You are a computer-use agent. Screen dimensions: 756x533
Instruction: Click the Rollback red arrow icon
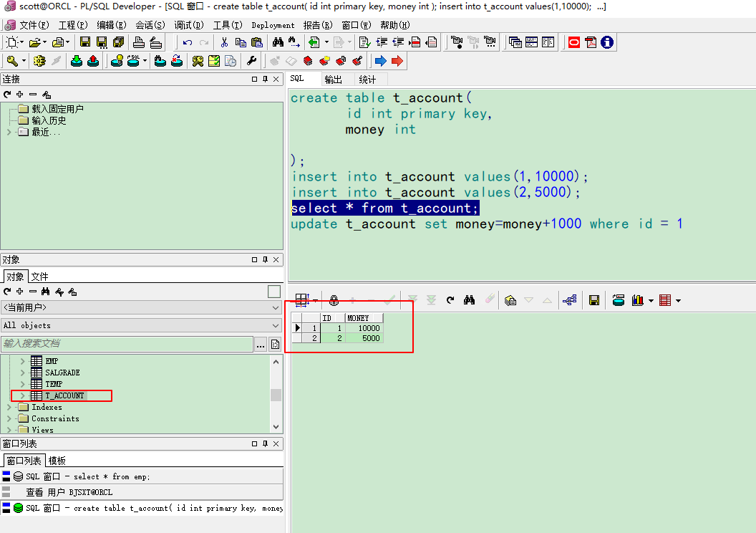[x=93, y=61]
